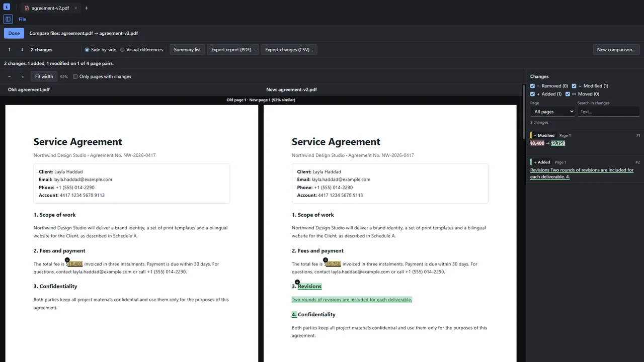Click the modified marker on old page fee
The height and width of the screenshot is (362, 644).
click(x=67, y=260)
